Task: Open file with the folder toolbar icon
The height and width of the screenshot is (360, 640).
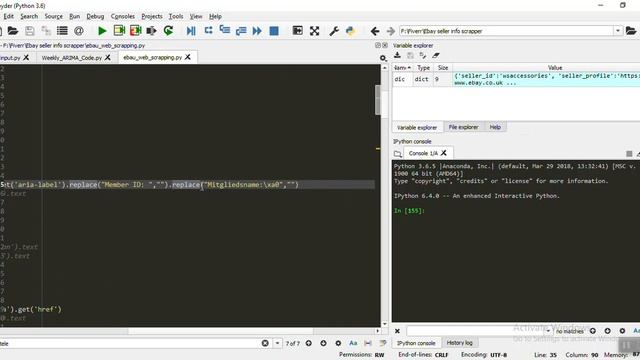Action: [x=13, y=31]
